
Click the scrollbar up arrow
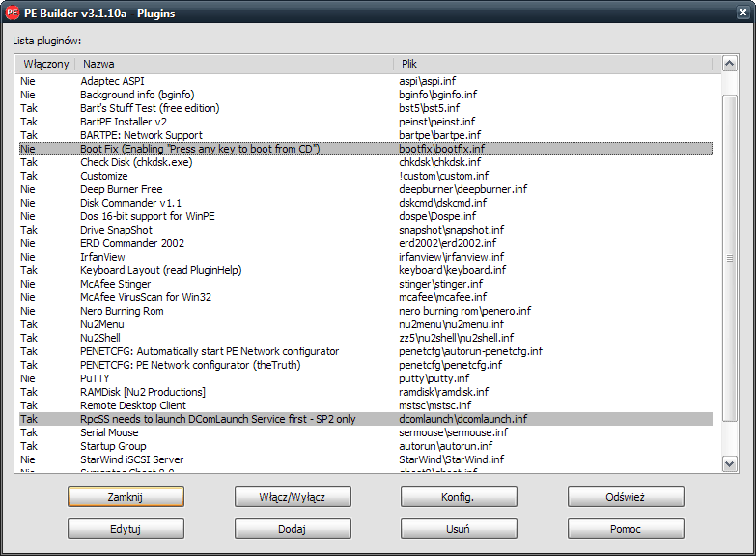730,64
